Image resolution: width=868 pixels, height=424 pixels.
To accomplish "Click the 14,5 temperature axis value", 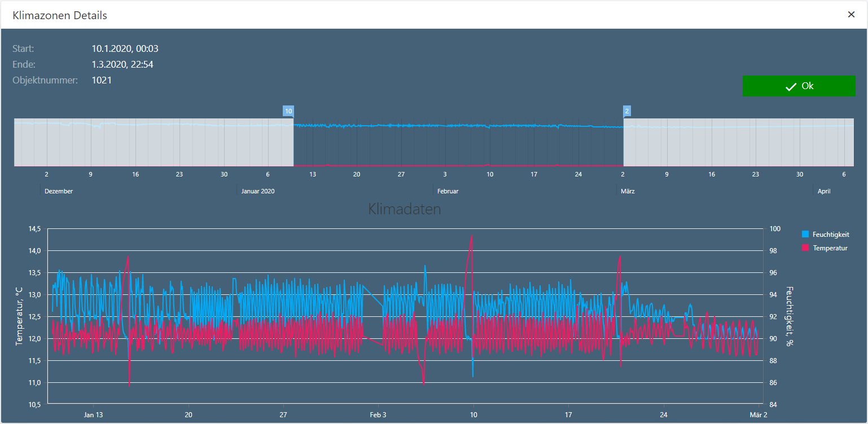I will [x=34, y=229].
